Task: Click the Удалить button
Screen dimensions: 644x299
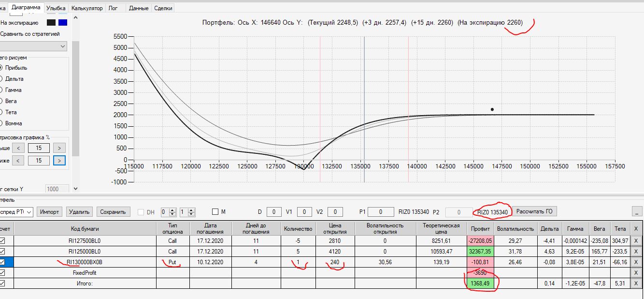Action: click(79, 211)
